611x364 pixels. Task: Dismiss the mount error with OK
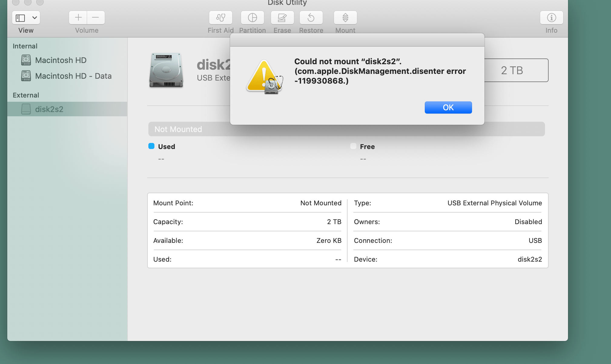click(x=448, y=108)
